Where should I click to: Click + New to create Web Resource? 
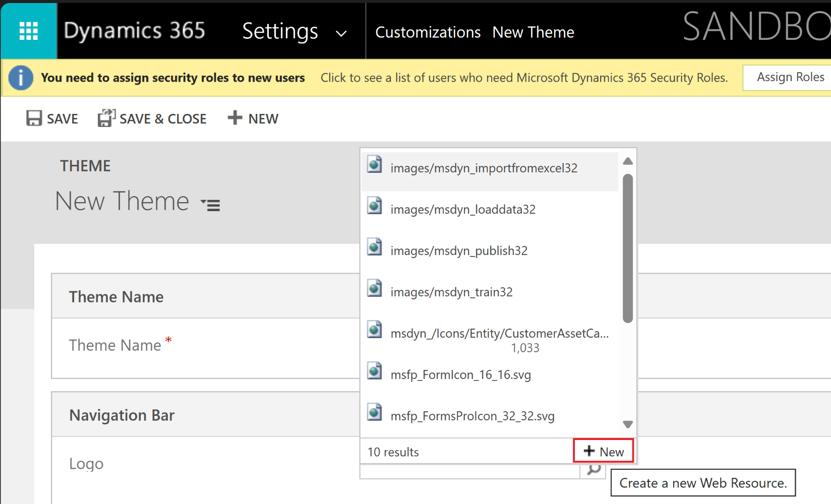(603, 451)
